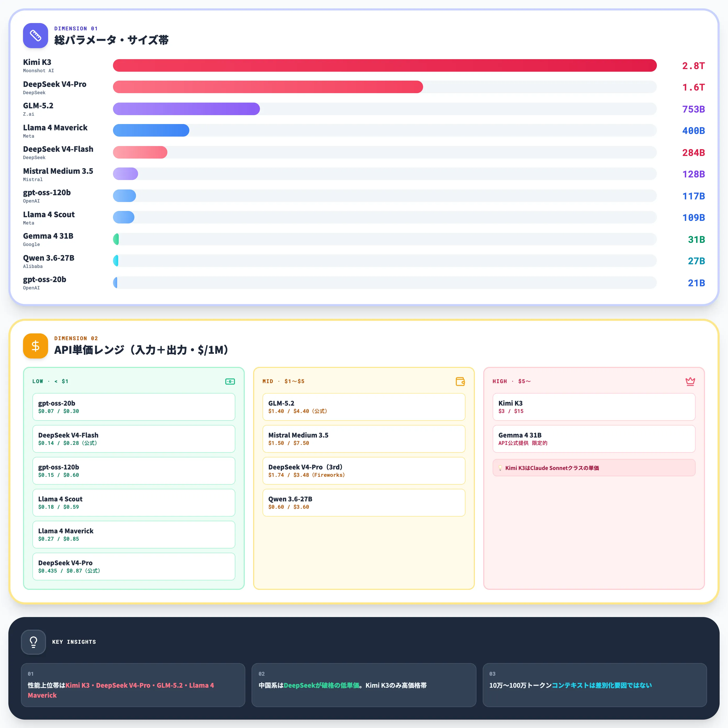Viewport: 728px width, 728px height.
Task: Open insight 03 about context tokens
Action: point(595,685)
